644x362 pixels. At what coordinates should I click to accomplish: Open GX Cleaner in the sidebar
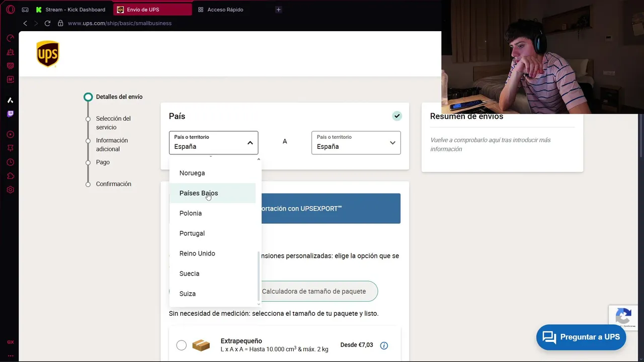[x=10, y=52]
